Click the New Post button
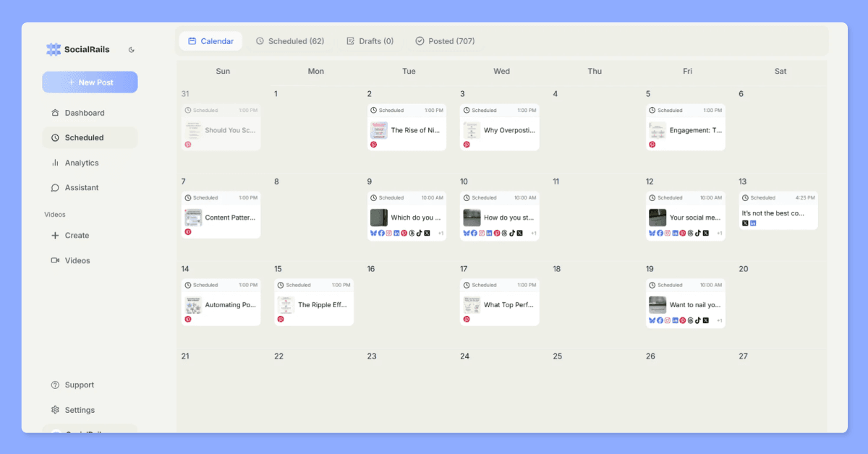The height and width of the screenshot is (454, 868). point(90,82)
